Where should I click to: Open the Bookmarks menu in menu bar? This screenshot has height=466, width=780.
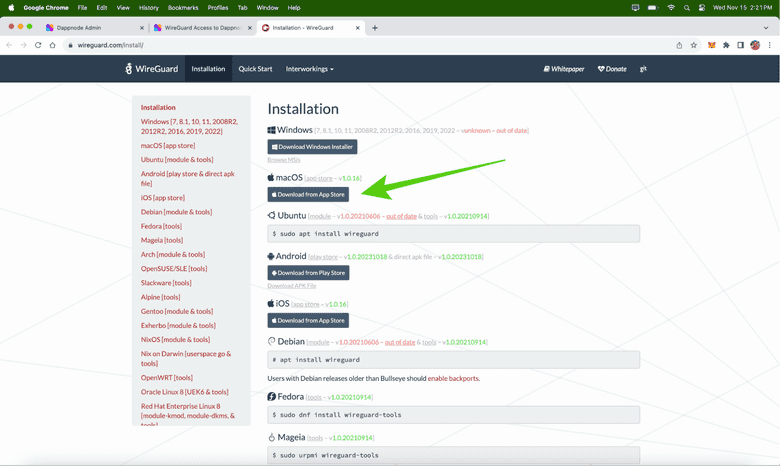(x=183, y=7)
